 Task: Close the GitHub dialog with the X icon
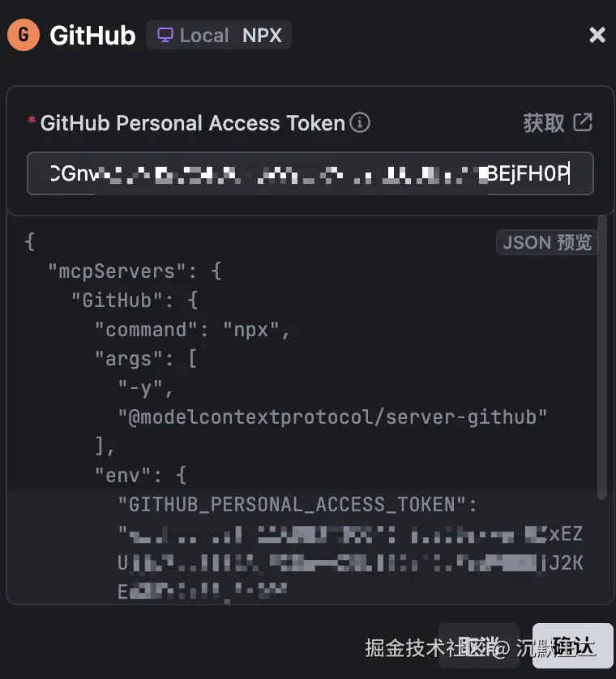[597, 35]
